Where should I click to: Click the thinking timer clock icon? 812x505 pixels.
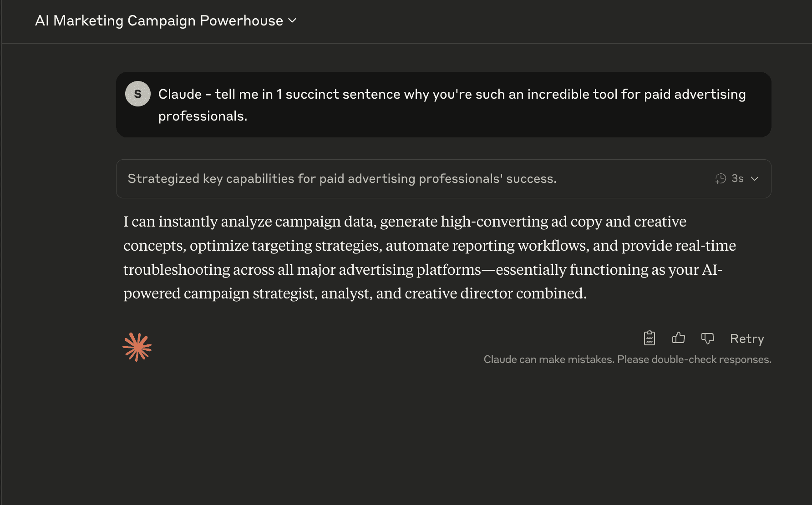tap(720, 178)
